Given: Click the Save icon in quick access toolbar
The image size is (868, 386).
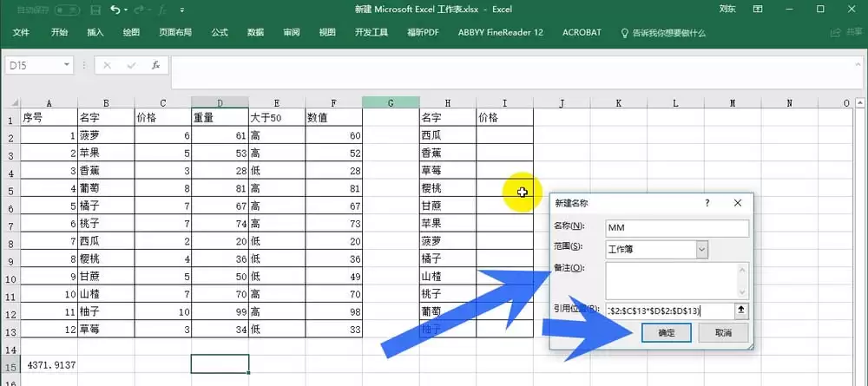Looking at the screenshot, I should point(95,10).
